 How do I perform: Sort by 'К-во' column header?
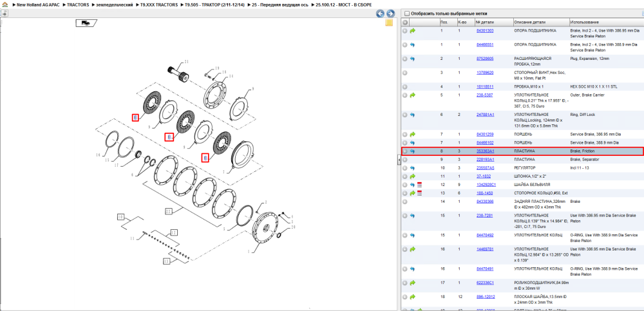tap(465, 22)
